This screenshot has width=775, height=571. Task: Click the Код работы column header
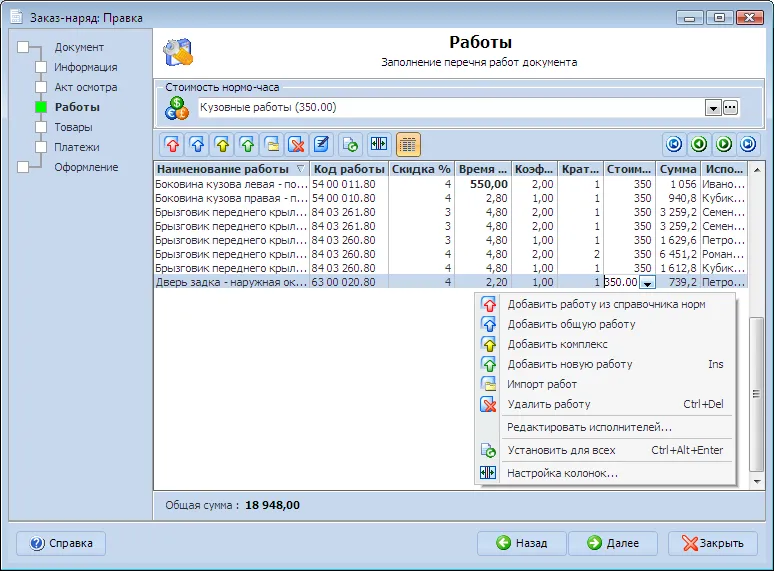tap(349, 169)
